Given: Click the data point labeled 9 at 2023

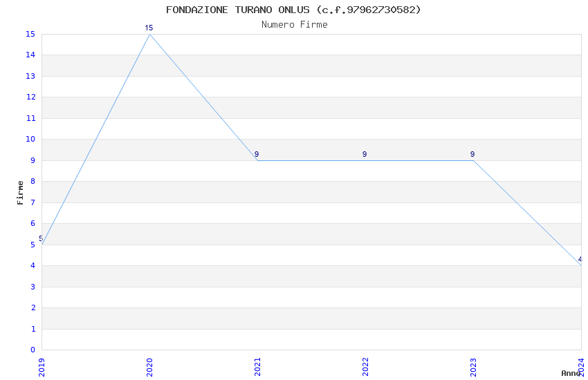Looking at the screenshot, I should (x=473, y=160).
